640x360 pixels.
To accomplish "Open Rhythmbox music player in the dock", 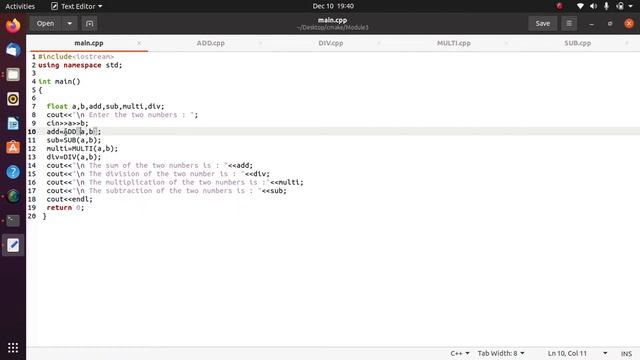I will (13, 99).
